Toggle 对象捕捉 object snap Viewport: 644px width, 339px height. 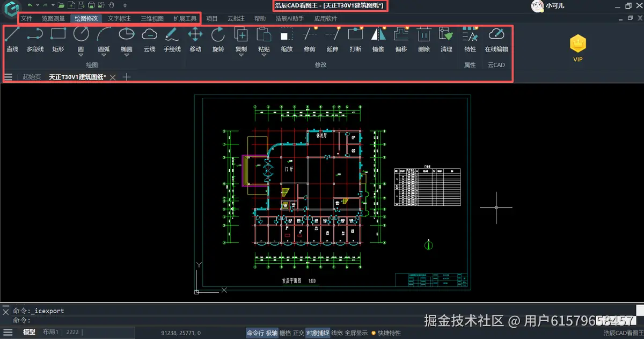pyautogui.click(x=318, y=333)
